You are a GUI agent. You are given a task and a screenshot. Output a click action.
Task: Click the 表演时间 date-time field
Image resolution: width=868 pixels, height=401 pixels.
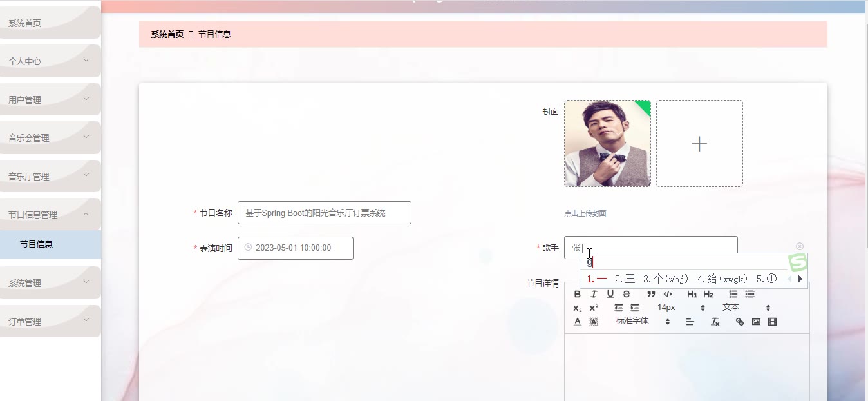pos(296,248)
